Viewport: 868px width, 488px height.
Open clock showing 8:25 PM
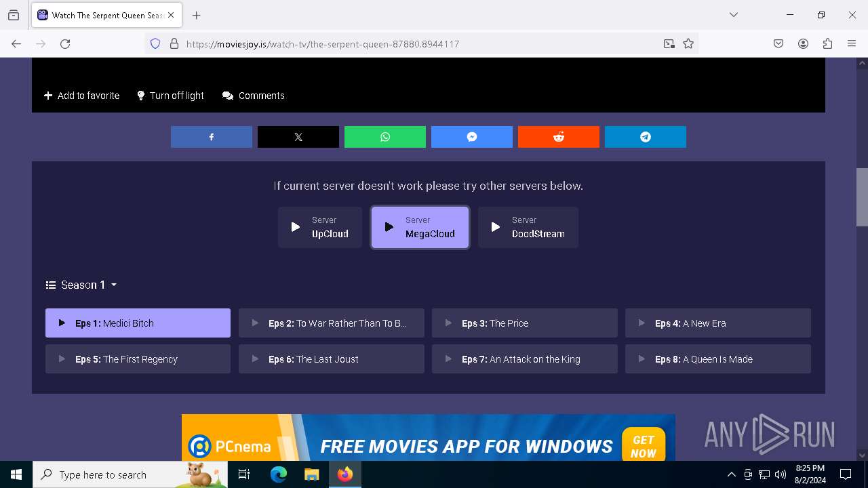click(810, 474)
